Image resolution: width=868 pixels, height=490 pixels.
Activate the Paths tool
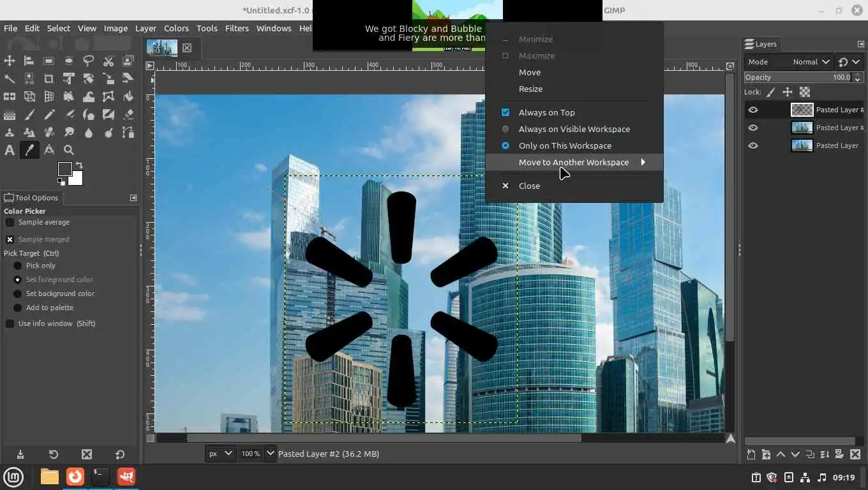[128, 133]
